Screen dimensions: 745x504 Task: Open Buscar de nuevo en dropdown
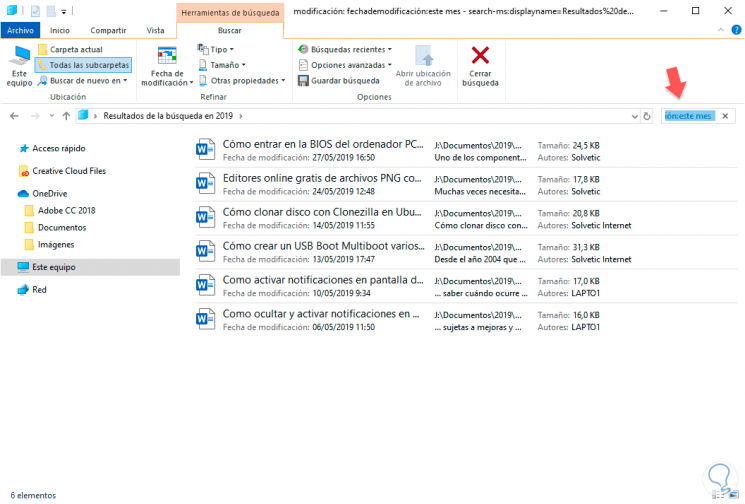83,81
